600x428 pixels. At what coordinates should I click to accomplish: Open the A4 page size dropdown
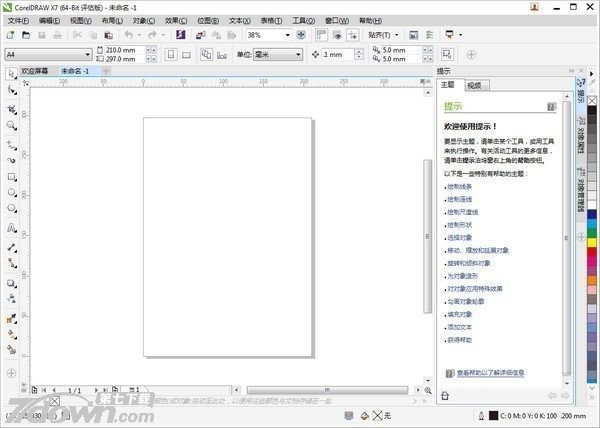pos(87,54)
